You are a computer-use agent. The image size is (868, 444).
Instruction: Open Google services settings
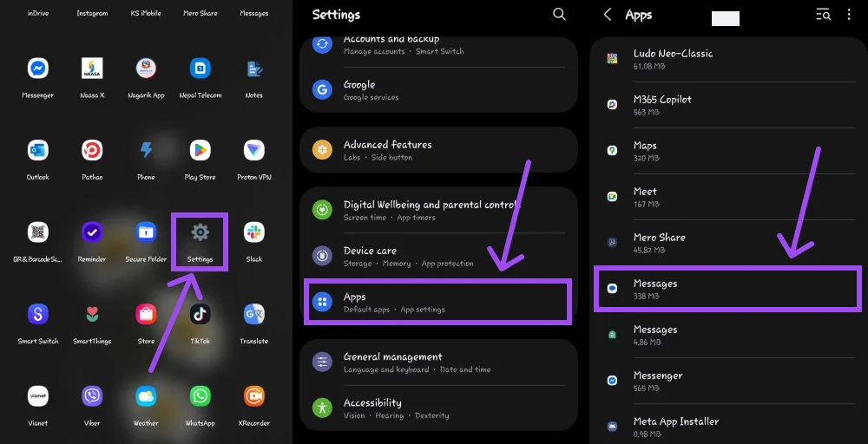[x=438, y=90]
